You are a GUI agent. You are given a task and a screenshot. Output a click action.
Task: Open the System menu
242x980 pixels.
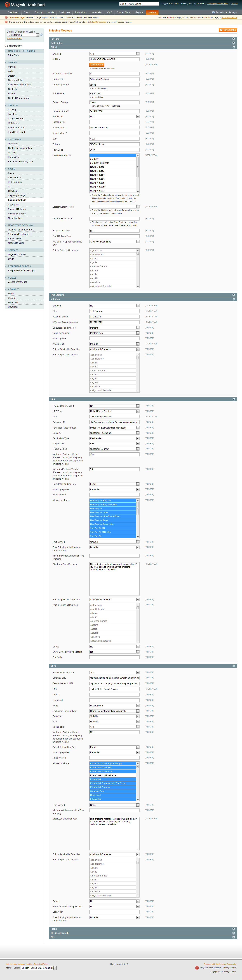(x=152, y=12)
